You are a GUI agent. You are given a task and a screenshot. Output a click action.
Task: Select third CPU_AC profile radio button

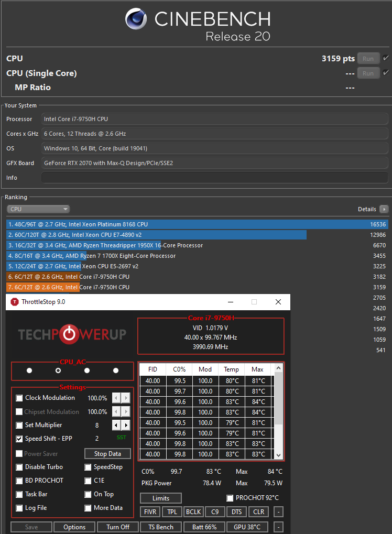tap(87, 370)
